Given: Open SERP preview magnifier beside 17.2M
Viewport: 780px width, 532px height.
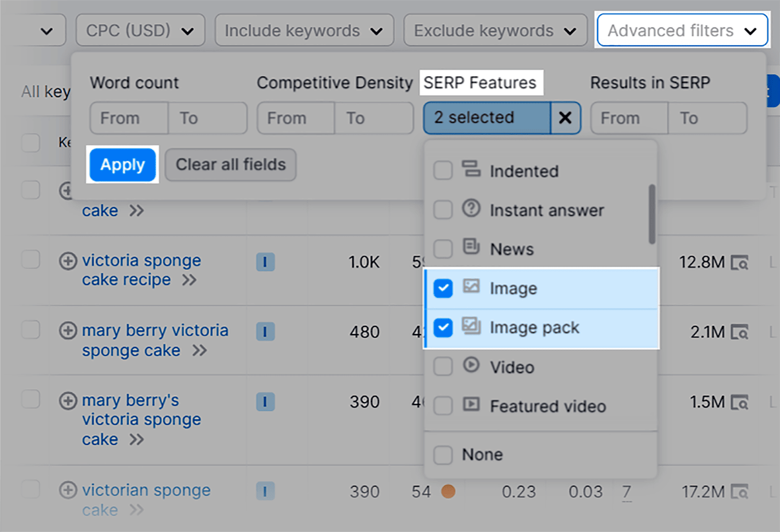Looking at the screenshot, I should pyautogui.click(x=741, y=491).
